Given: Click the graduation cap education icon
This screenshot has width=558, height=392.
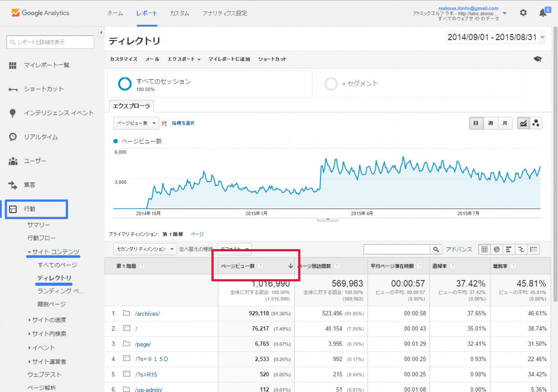Looking at the screenshot, I should 537,59.
